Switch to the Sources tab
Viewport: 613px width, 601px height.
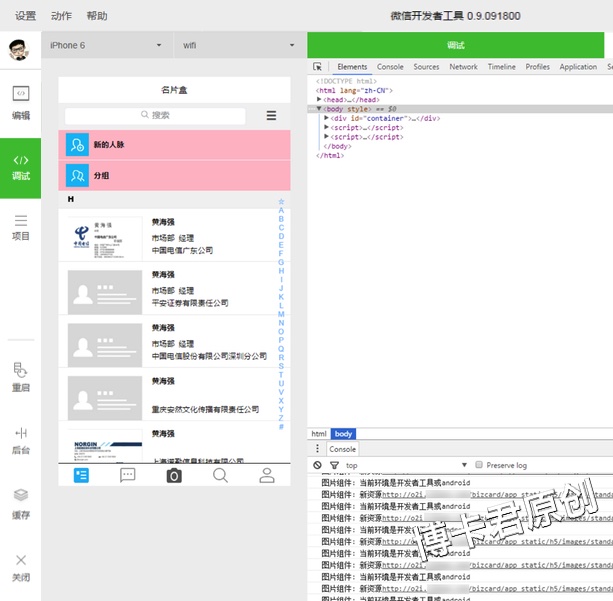point(426,67)
